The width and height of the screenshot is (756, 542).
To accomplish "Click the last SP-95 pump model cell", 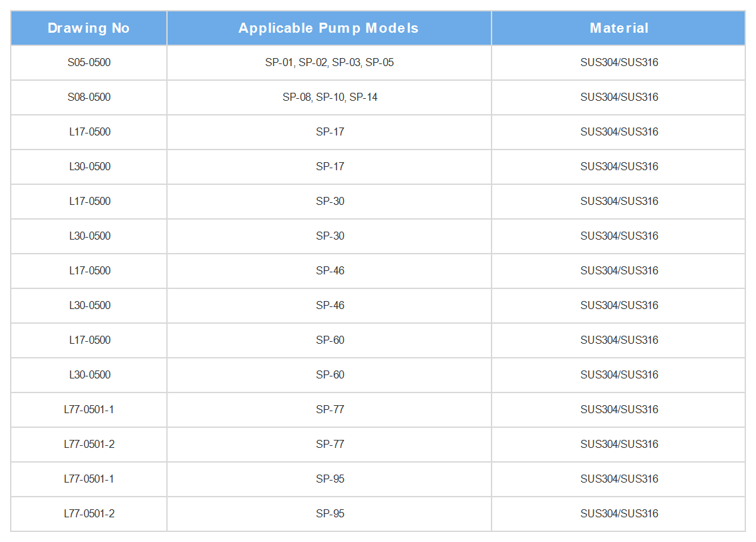I will (x=329, y=513).
